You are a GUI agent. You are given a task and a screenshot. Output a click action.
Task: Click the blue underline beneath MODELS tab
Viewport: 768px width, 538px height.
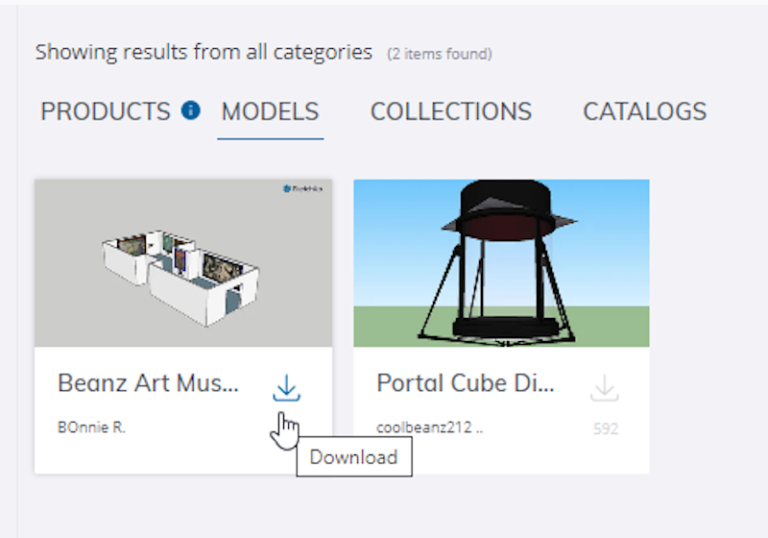tap(270, 138)
